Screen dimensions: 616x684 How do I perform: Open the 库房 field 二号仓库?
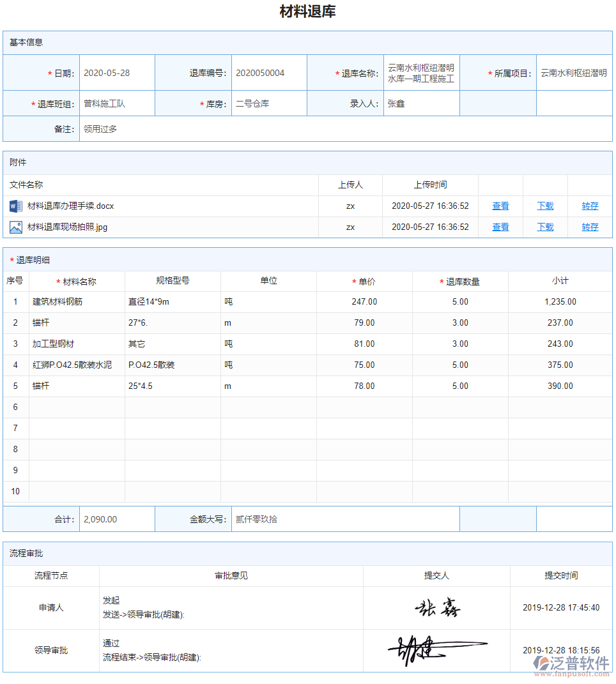pos(268,103)
